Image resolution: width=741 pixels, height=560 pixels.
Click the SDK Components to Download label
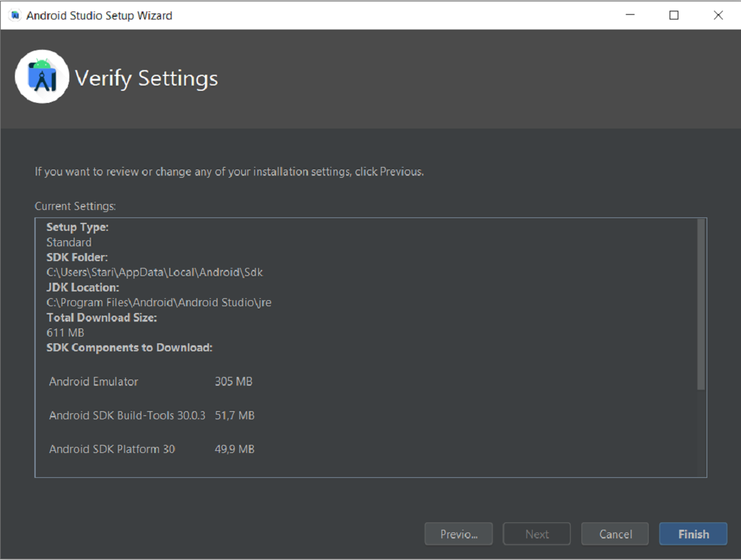point(129,348)
